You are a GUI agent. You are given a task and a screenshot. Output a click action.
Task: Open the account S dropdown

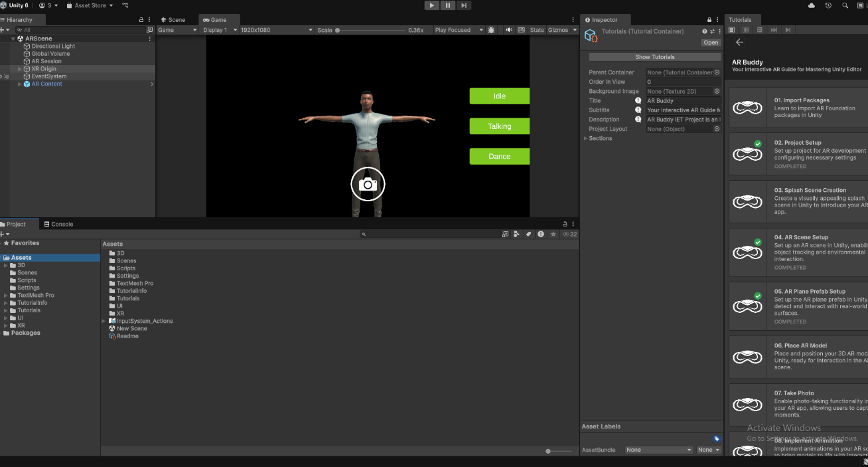click(48, 5)
